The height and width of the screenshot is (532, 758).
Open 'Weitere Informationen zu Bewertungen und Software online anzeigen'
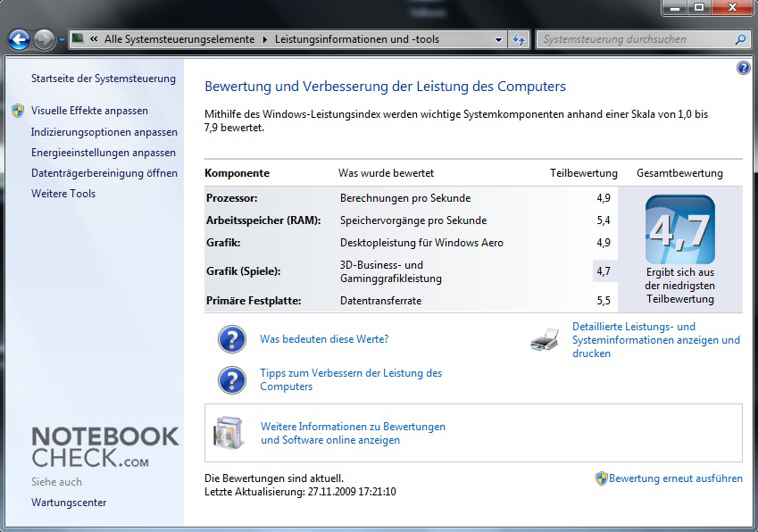[353, 434]
